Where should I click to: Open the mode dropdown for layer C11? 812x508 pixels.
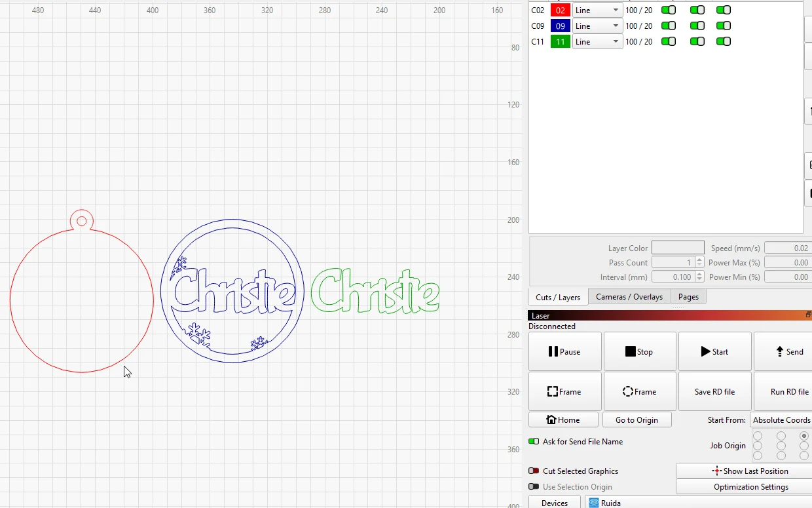597,41
